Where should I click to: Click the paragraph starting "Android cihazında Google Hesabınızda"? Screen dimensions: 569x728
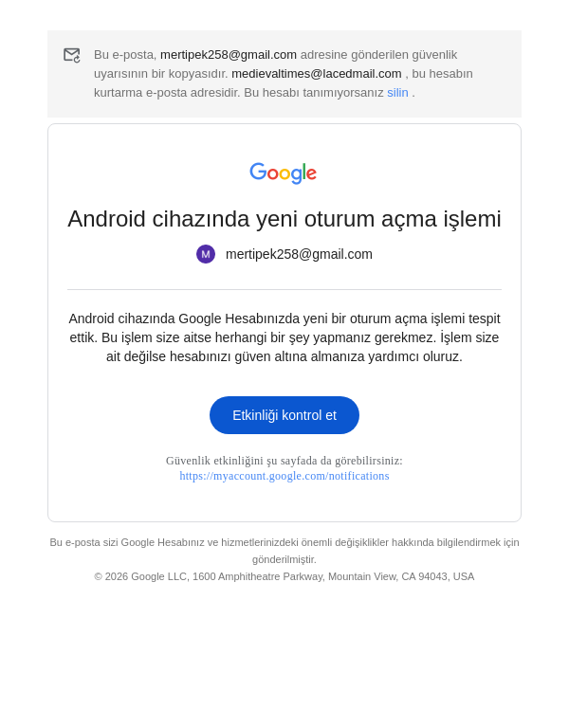pyautogui.click(x=284, y=337)
